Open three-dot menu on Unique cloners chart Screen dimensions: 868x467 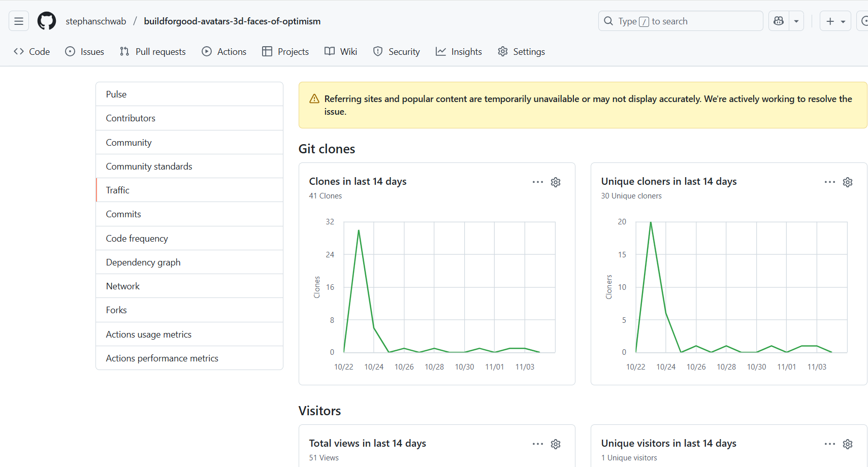[x=830, y=182]
